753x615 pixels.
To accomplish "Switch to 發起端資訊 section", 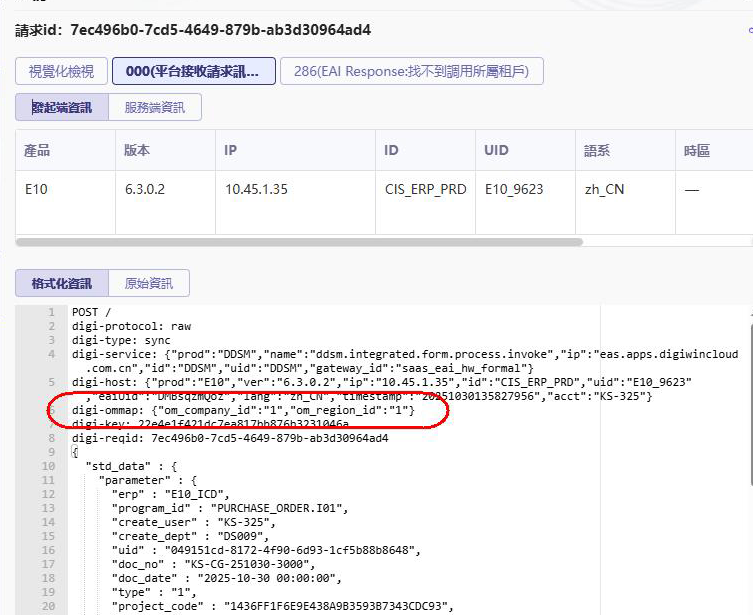I will [62, 107].
